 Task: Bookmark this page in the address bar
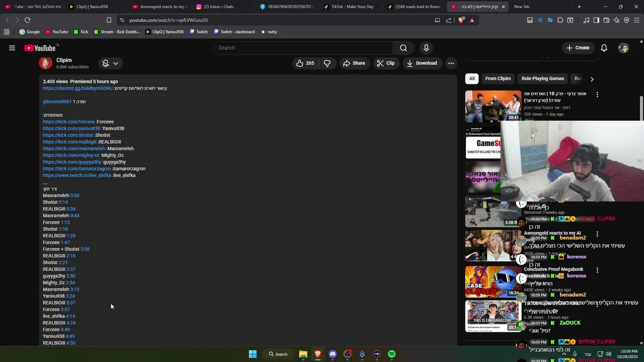point(109,20)
